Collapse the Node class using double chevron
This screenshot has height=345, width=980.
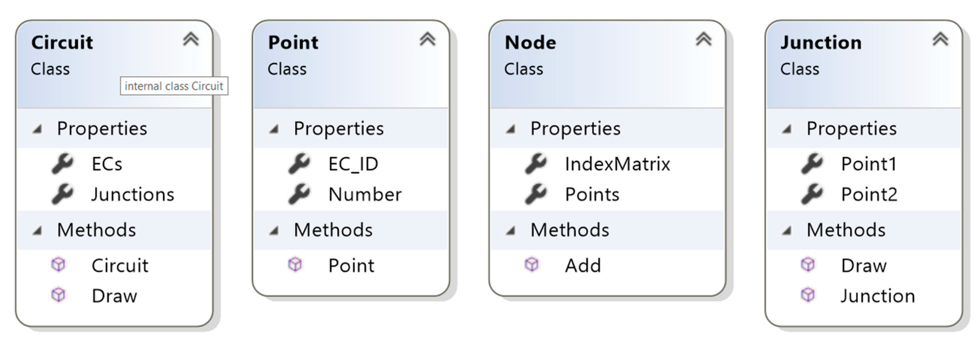(x=703, y=39)
